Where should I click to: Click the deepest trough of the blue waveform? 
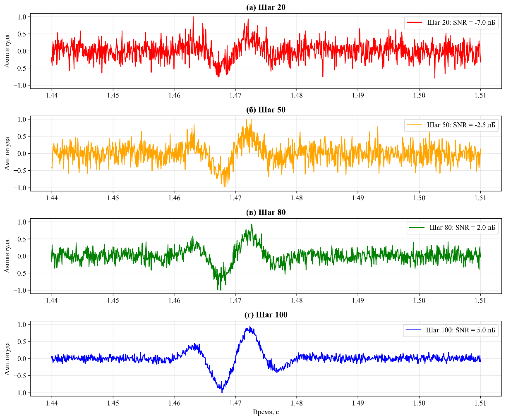coord(222,392)
